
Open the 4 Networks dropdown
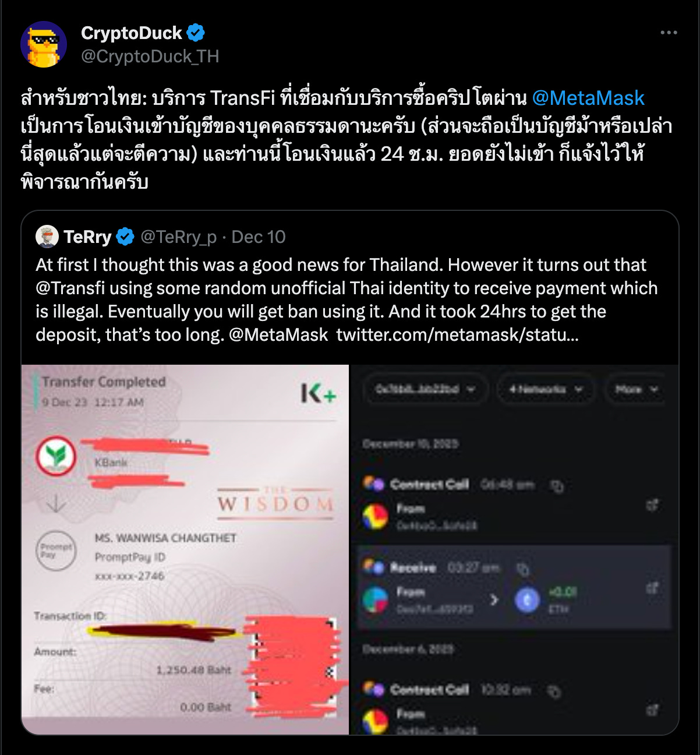tap(546, 389)
